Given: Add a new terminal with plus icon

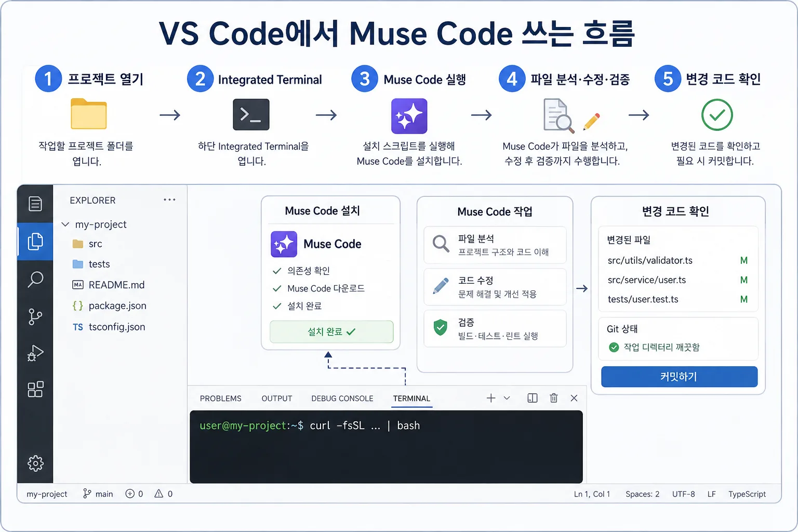Looking at the screenshot, I should point(491,398).
